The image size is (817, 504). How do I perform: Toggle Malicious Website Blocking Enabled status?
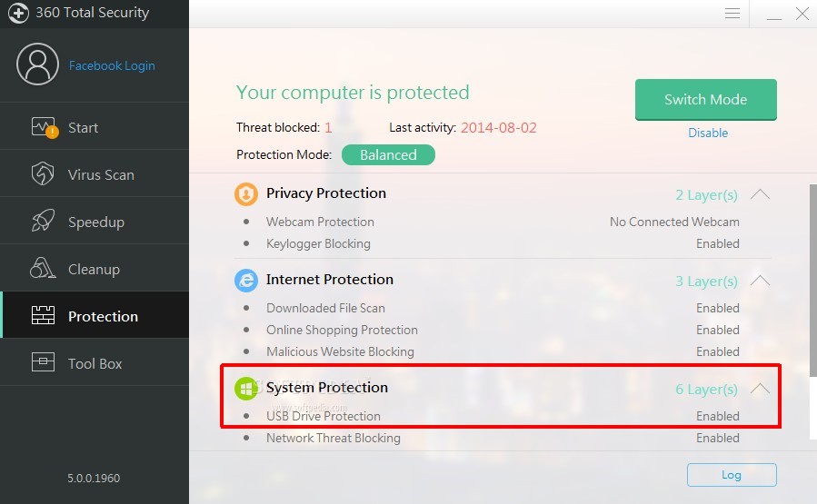point(717,351)
